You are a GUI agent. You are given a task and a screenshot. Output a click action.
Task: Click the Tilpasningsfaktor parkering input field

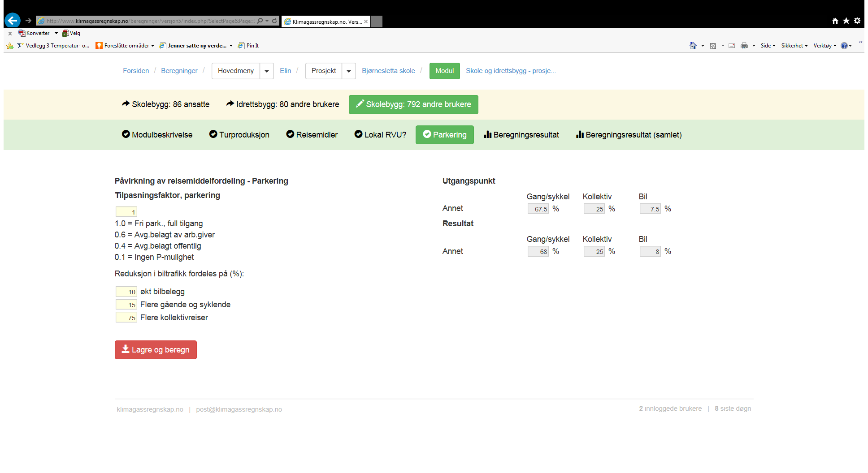coord(126,212)
